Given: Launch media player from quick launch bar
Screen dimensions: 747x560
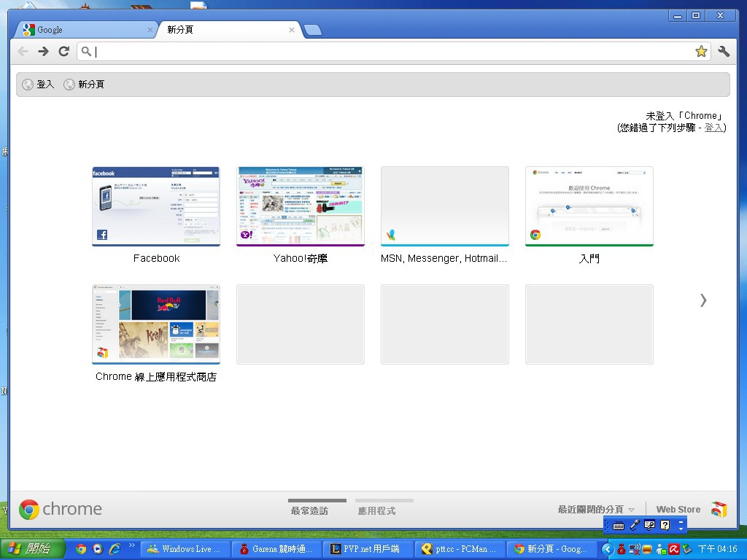Looking at the screenshot, I should [98, 549].
